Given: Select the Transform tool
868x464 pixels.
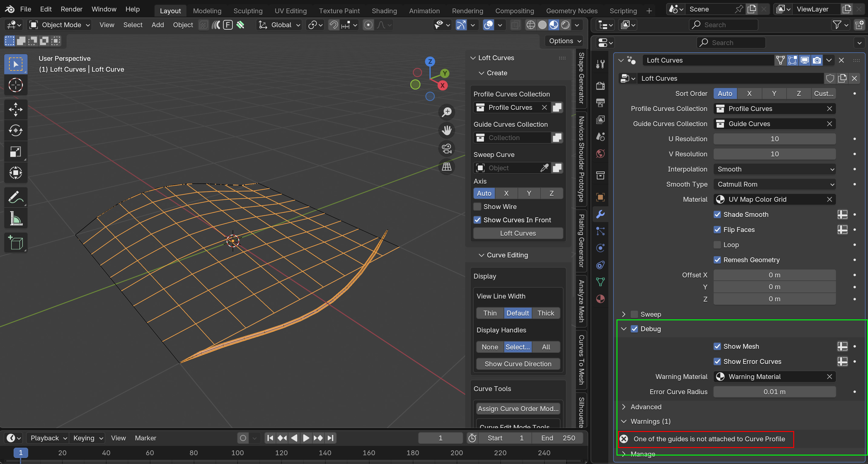Looking at the screenshot, I should pyautogui.click(x=15, y=173).
